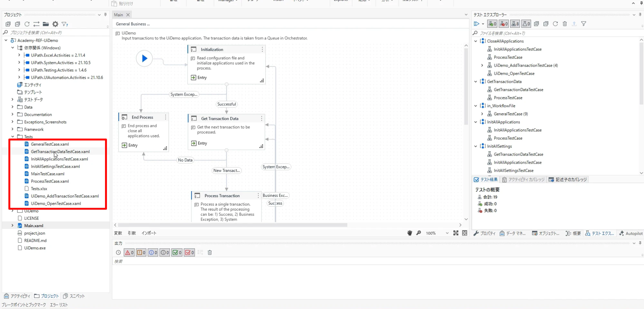Open the project folder icon in Project toolbar
This screenshot has width=644, height=309.
tap(46, 24)
